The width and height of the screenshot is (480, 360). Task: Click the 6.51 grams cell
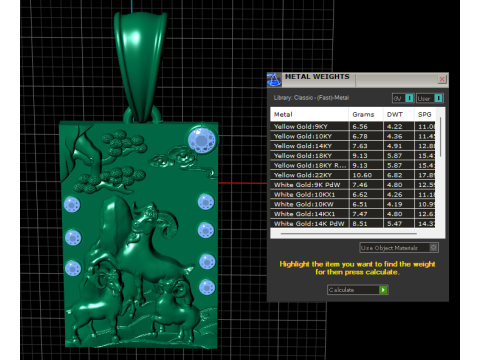coord(366,204)
